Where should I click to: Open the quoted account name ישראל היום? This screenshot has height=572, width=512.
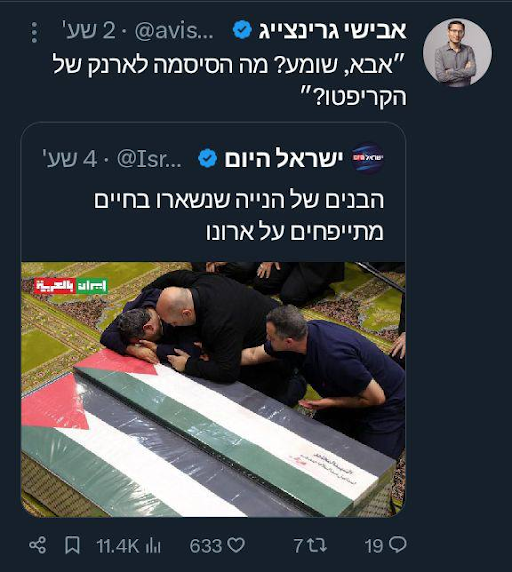tap(283, 159)
